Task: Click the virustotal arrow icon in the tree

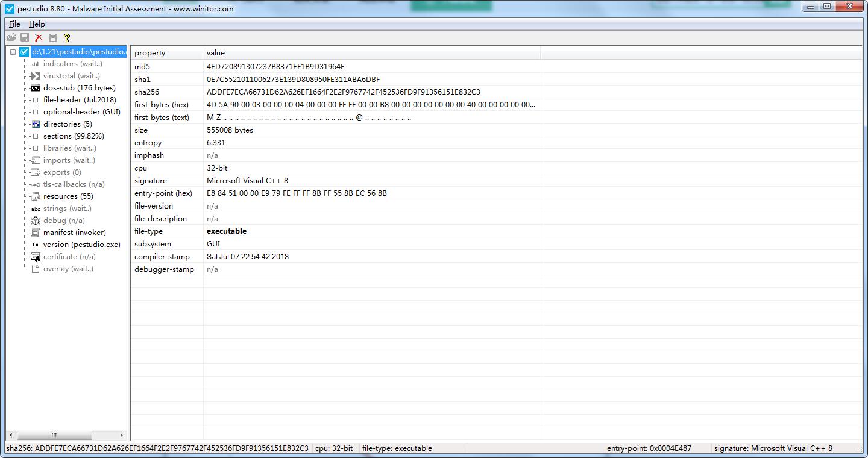Action: (36, 76)
